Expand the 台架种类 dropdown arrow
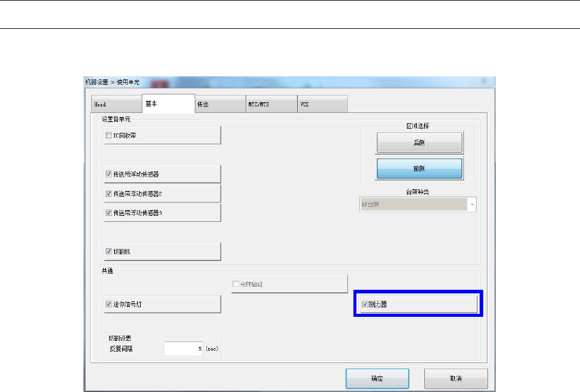Viewport: 580px width, 392px height. [472, 204]
